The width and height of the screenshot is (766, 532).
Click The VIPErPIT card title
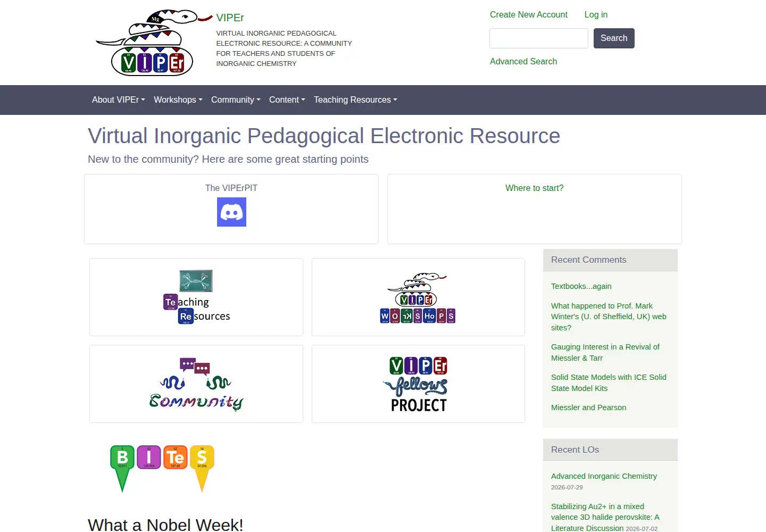231,188
